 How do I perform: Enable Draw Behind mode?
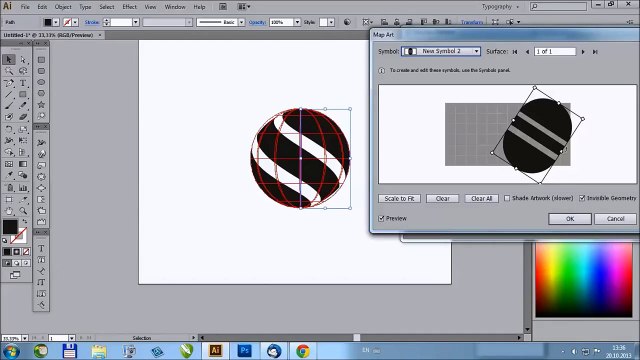pos(17,263)
